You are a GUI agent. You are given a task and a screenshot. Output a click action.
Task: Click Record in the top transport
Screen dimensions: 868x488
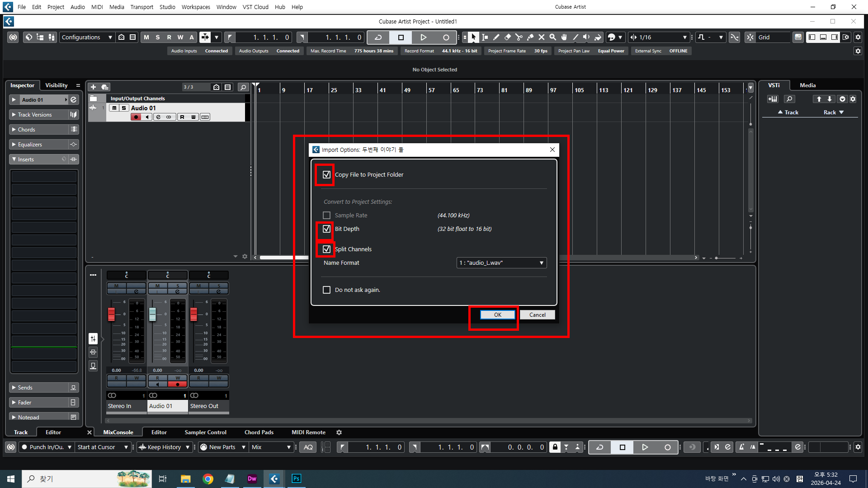(446, 38)
